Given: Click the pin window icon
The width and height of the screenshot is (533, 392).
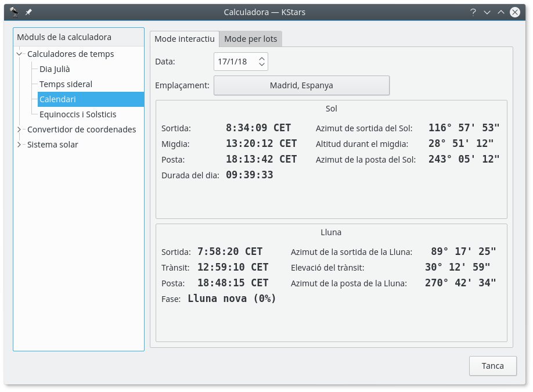Looking at the screenshot, I should [28, 12].
